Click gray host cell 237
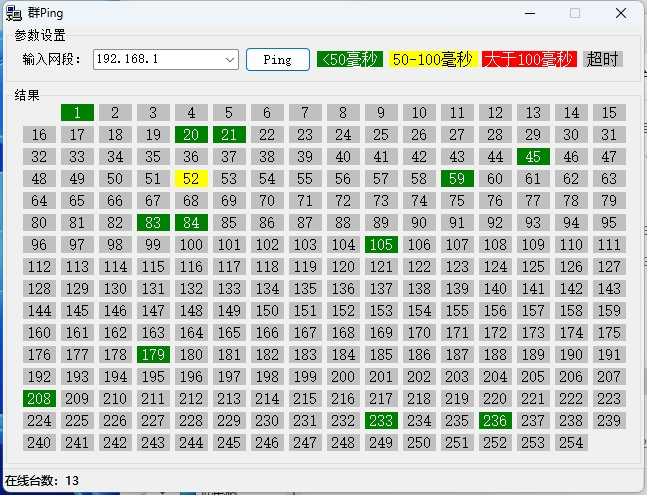Viewport: 647px width, 495px height. [x=533, y=421]
